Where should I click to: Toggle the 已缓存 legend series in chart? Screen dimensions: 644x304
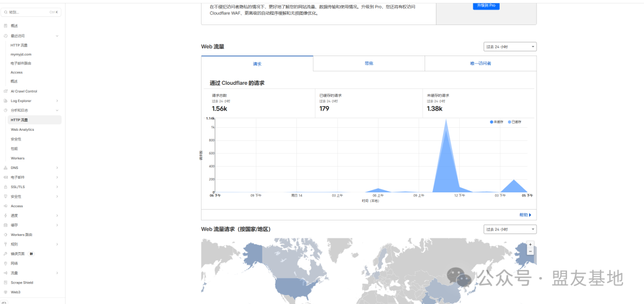point(514,122)
